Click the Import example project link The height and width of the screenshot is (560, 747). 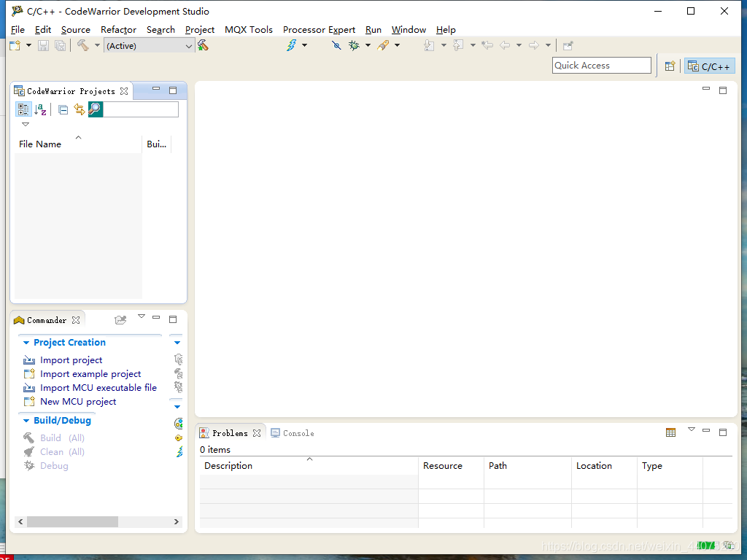90,374
